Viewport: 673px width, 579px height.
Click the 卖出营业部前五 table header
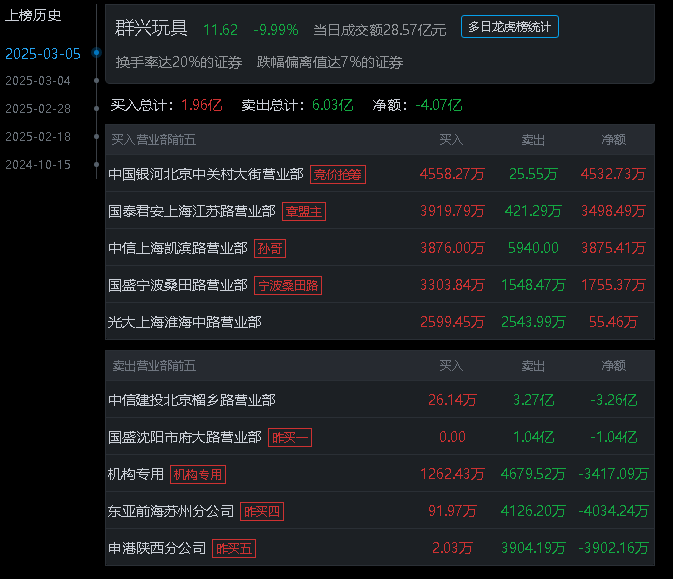(x=154, y=366)
